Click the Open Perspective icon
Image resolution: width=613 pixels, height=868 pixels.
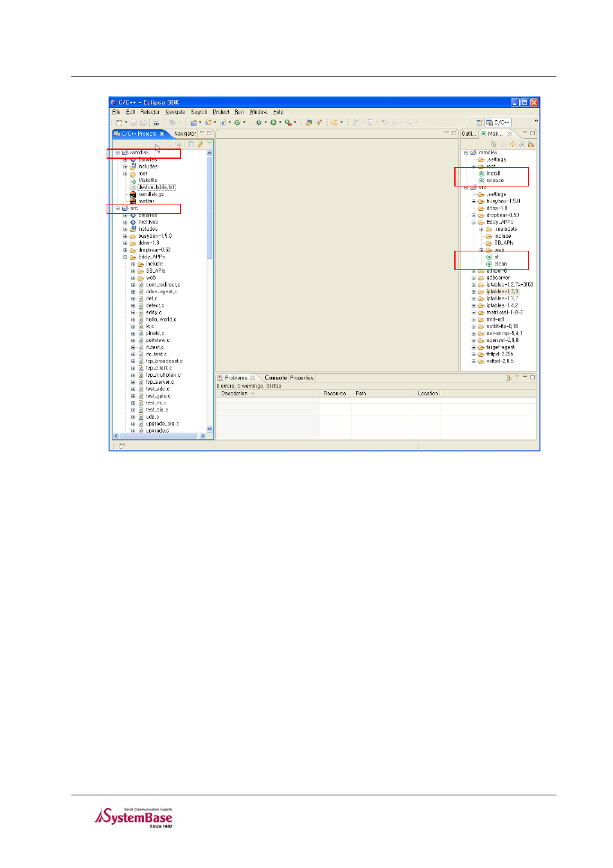(479, 122)
